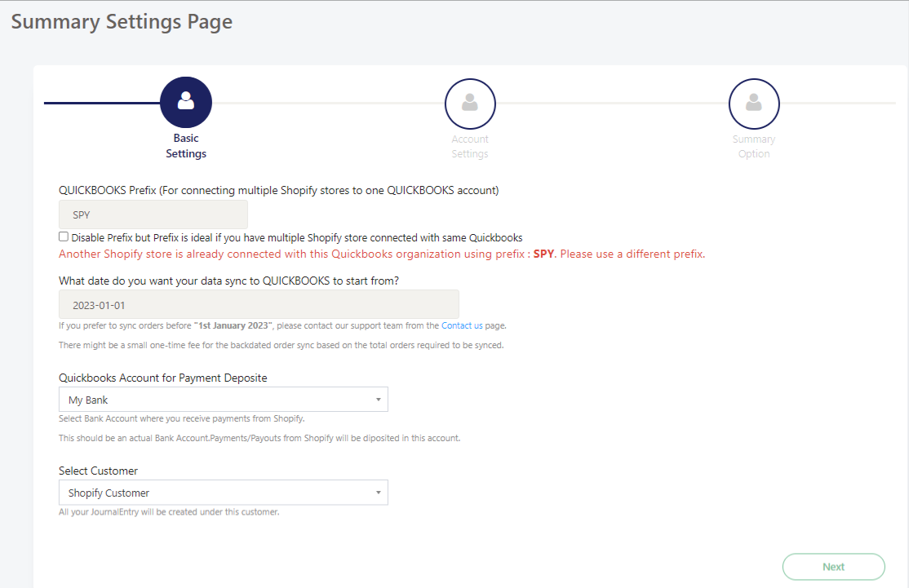Click the Summary Settings Page heading

tap(122, 22)
